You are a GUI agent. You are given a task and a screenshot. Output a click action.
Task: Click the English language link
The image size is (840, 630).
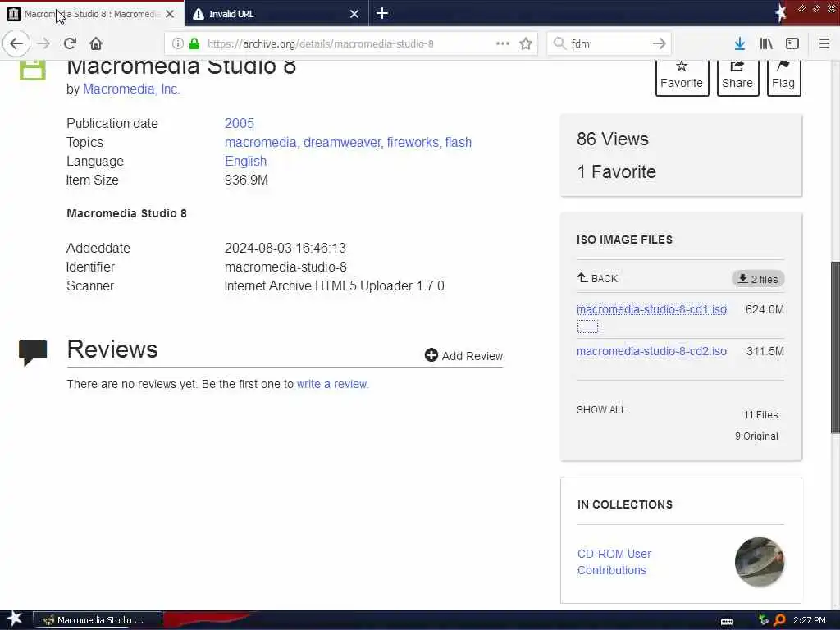click(x=245, y=162)
